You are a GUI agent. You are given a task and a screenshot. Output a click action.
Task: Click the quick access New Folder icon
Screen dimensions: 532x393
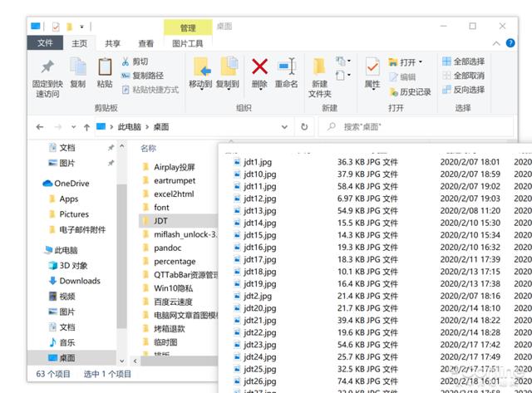69,27
